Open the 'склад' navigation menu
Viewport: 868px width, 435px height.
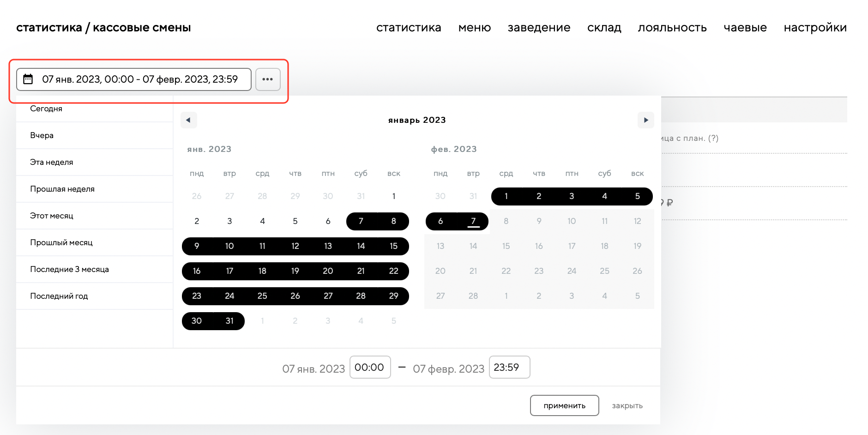coord(604,28)
